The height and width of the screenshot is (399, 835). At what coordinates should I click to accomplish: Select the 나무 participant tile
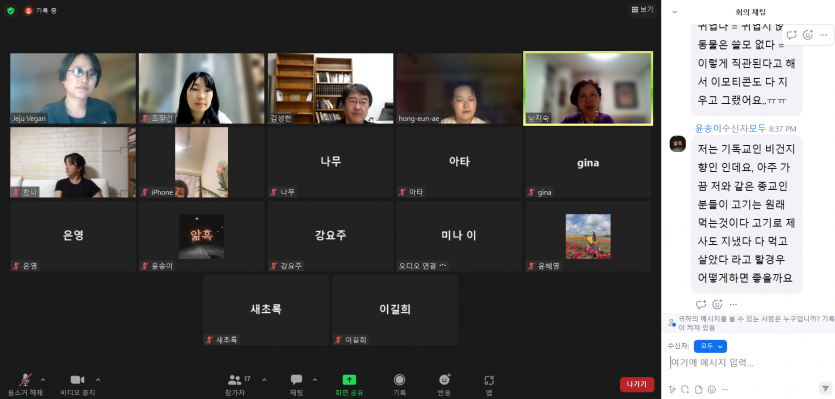pyautogui.click(x=330, y=162)
